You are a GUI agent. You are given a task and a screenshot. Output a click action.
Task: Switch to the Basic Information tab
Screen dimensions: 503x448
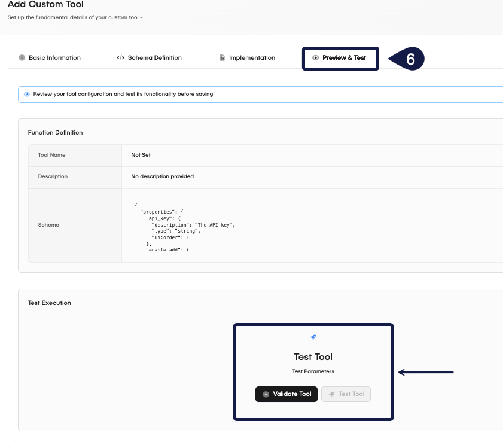click(x=54, y=57)
